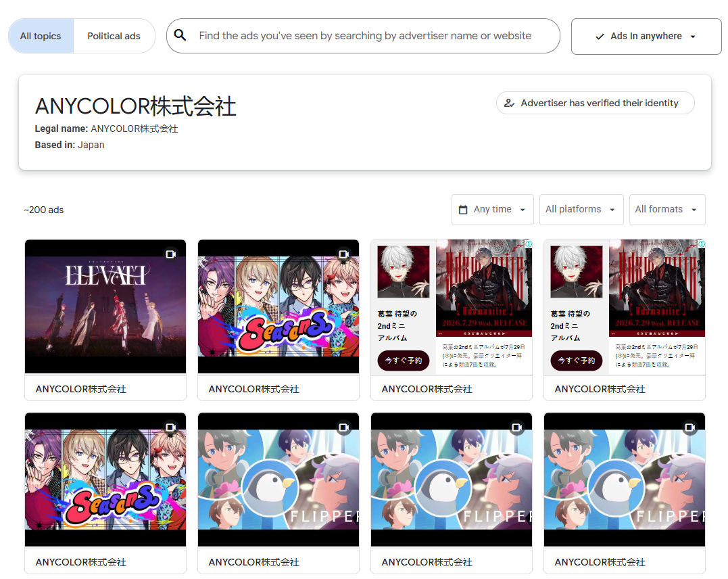Viewport: 728px width, 579px height.
Task: Open the second-row Seasons video ad thumbnail
Action: tap(105, 480)
